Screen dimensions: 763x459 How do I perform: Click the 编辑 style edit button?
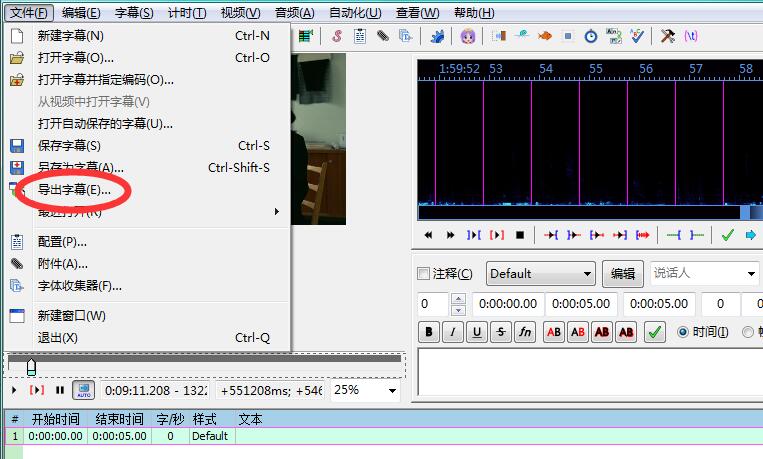pyautogui.click(x=623, y=274)
